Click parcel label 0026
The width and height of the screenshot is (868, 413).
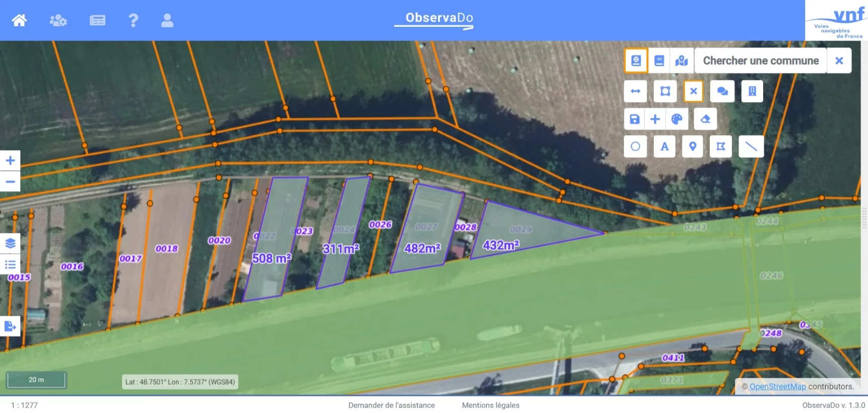click(x=380, y=224)
